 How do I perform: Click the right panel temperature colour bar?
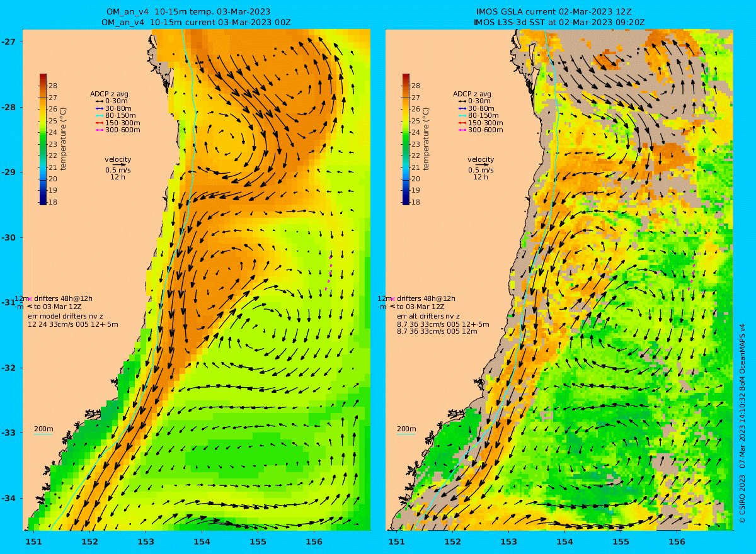406,140
